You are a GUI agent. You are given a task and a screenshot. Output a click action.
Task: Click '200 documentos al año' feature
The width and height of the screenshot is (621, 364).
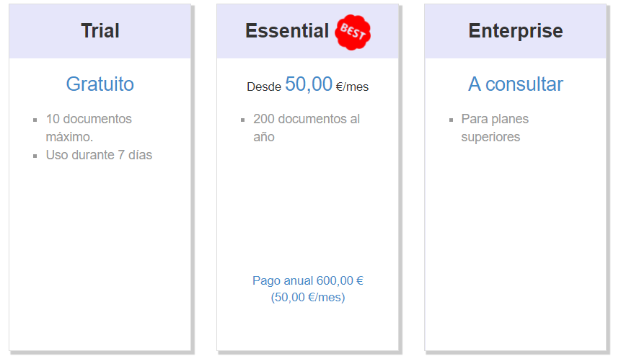[307, 128]
